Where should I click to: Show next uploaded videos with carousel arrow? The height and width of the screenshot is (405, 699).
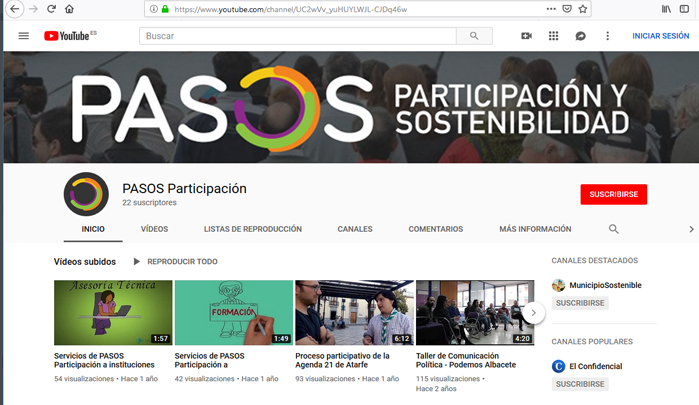(533, 313)
